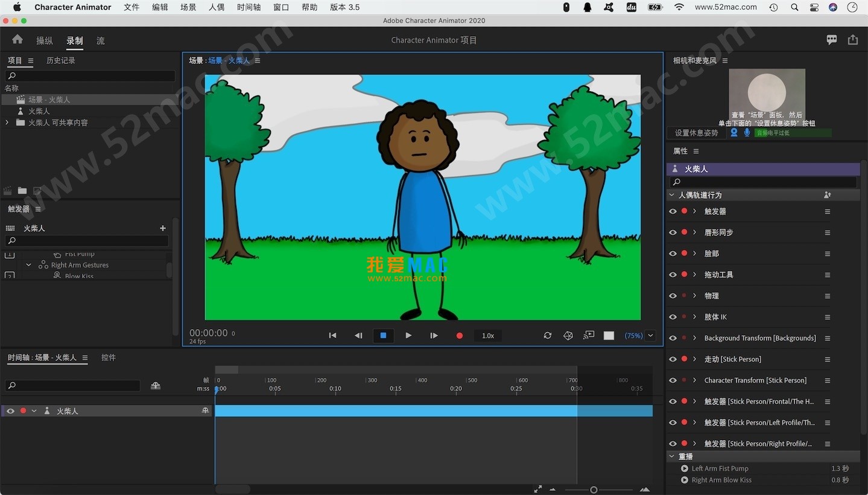Viewport: 868px width, 495px height.
Task: Open the 相机和麦克风 panel menu
Action: click(725, 60)
